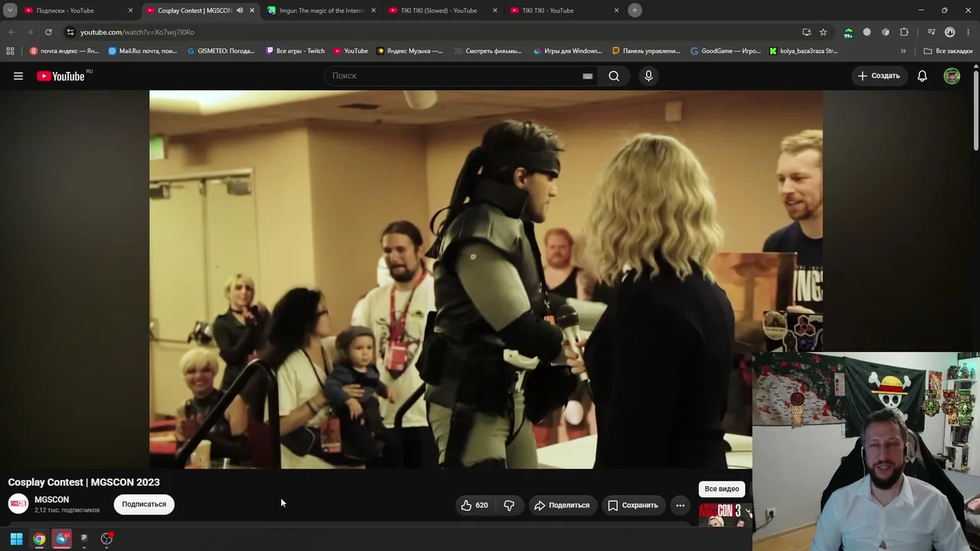This screenshot has width=980, height=551.
Task: Open the tab search dropdown arrow
Action: pos(10,10)
